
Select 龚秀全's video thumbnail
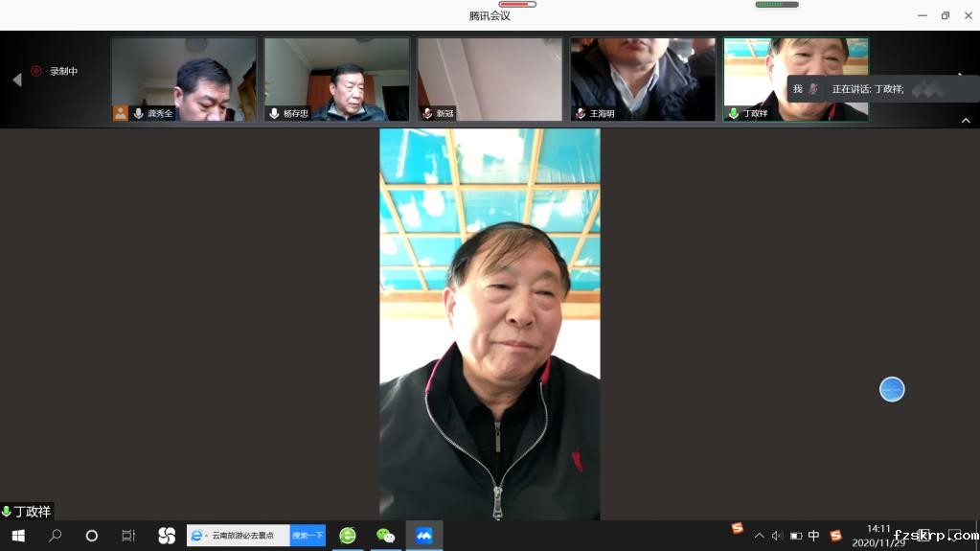coord(184,79)
